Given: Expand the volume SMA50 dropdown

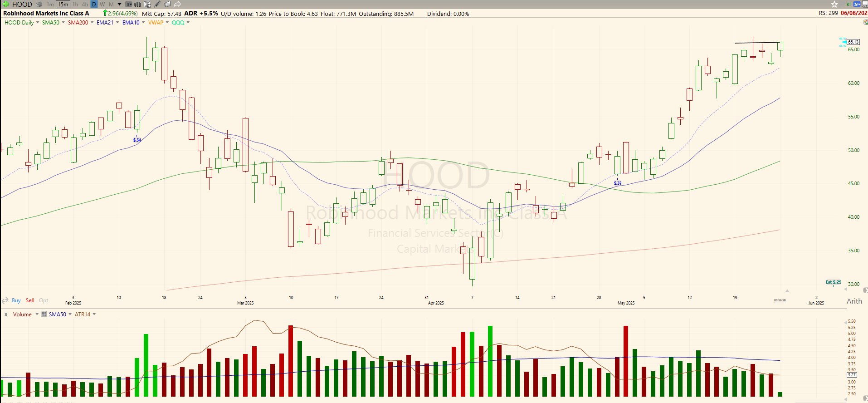Looking at the screenshot, I should tap(70, 314).
